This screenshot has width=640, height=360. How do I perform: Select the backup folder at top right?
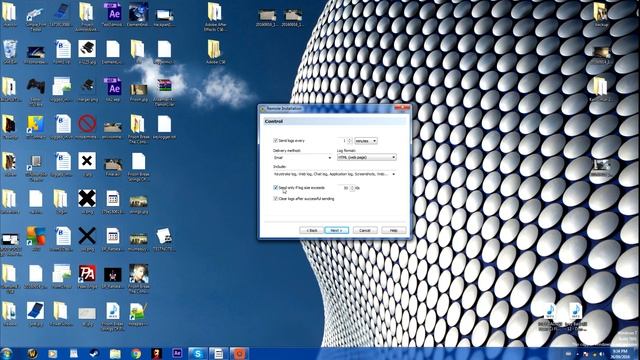click(x=601, y=15)
